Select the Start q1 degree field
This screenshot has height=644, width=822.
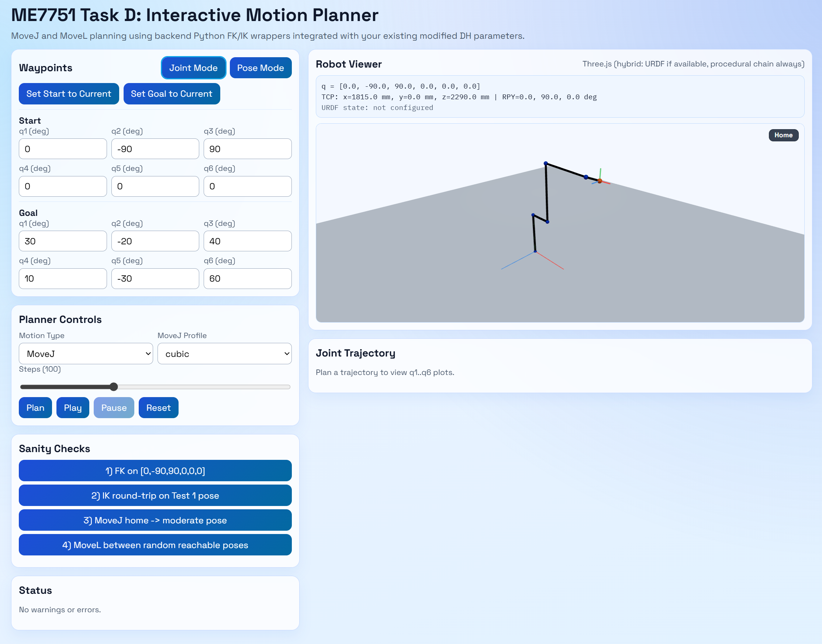[x=63, y=149]
